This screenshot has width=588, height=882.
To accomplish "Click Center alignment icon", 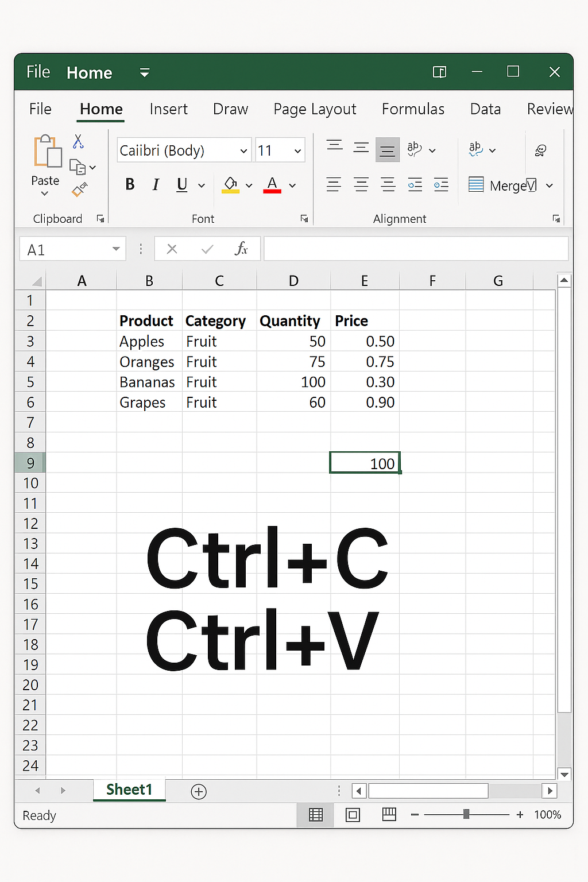I will coord(361,185).
